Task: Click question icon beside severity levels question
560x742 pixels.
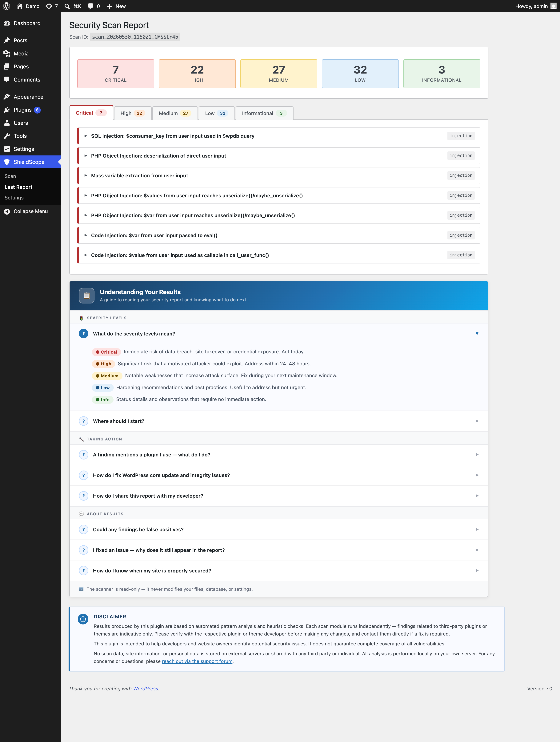Action: pyautogui.click(x=83, y=333)
